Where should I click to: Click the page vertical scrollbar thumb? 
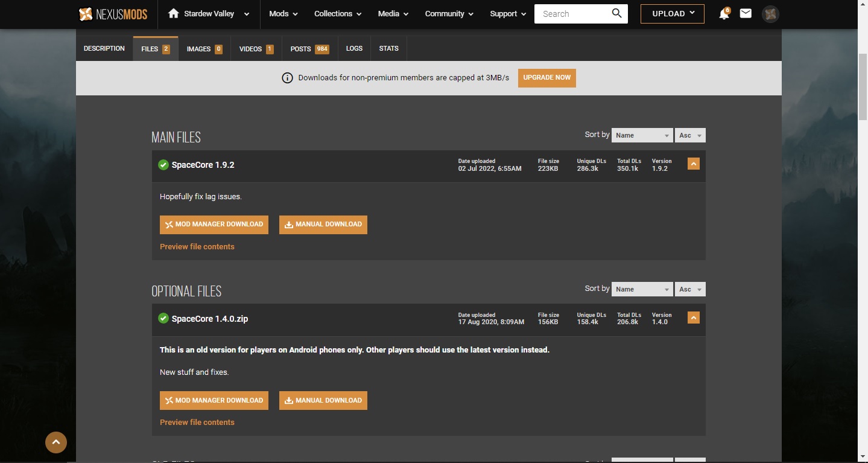[x=863, y=86]
